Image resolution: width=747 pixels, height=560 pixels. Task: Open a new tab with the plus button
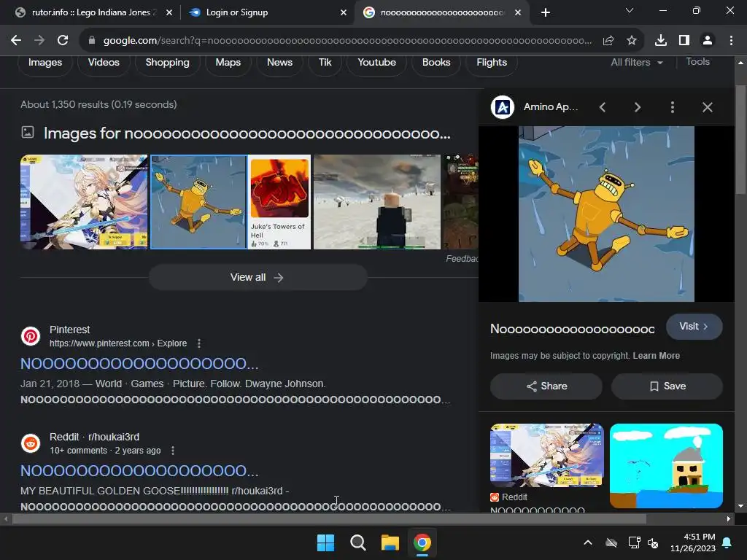tap(546, 12)
